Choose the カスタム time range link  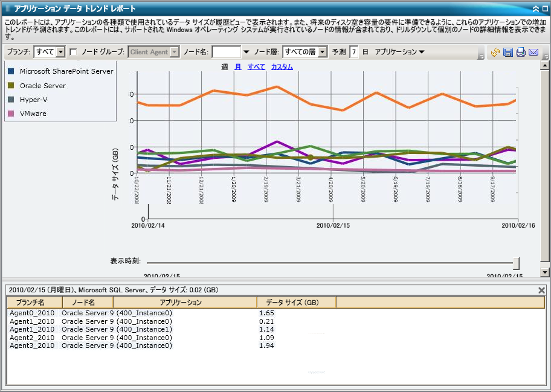[x=282, y=67]
